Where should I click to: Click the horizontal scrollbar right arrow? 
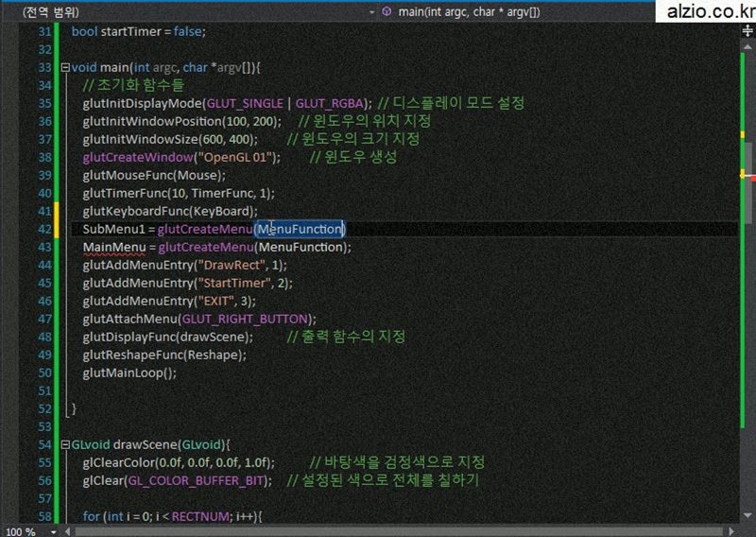[731, 531]
